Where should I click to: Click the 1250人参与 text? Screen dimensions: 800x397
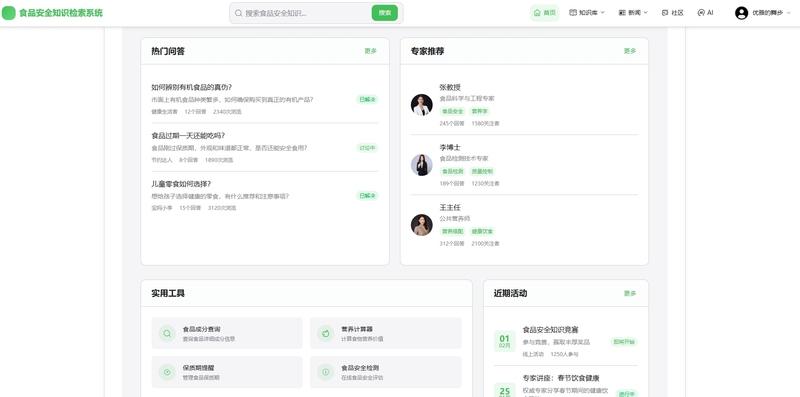pos(564,354)
